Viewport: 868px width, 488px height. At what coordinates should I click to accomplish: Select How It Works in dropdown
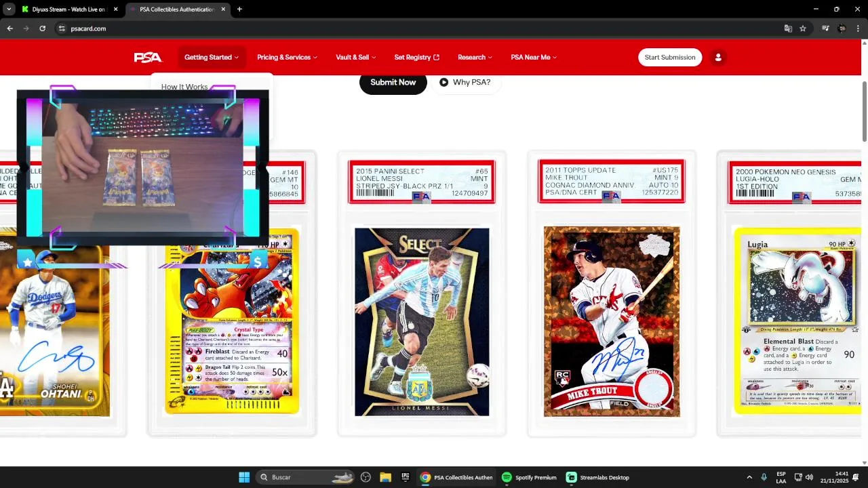[x=184, y=87]
